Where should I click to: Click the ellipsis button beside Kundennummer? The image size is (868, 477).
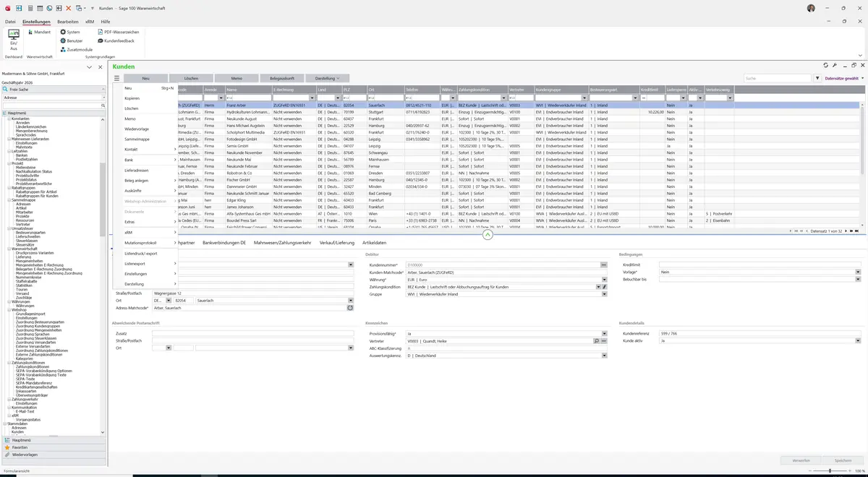pos(603,265)
